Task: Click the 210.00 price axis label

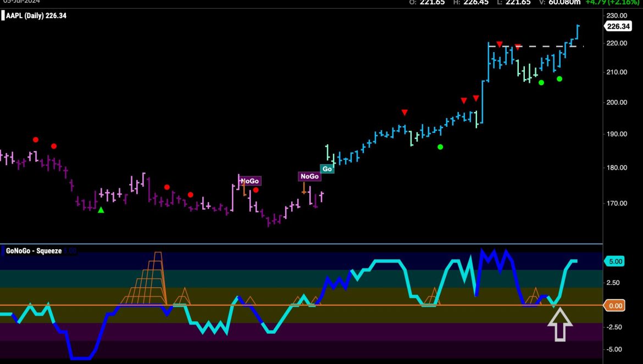Action: pyautogui.click(x=617, y=72)
